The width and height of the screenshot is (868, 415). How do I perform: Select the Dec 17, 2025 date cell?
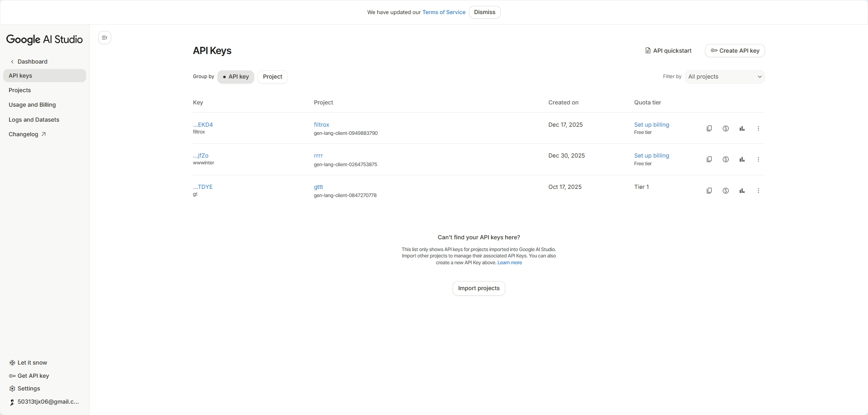(x=566, y=125)
